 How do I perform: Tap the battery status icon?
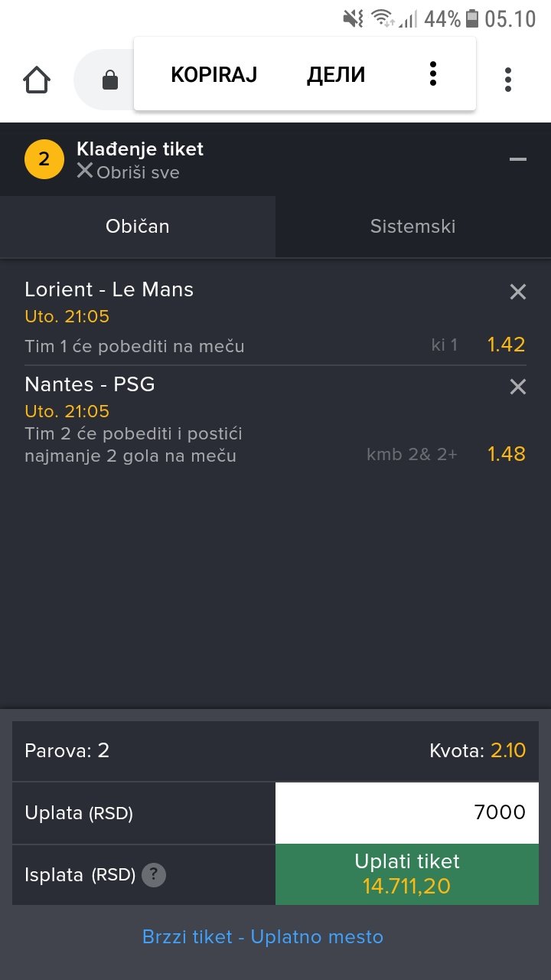pos(472,18)
